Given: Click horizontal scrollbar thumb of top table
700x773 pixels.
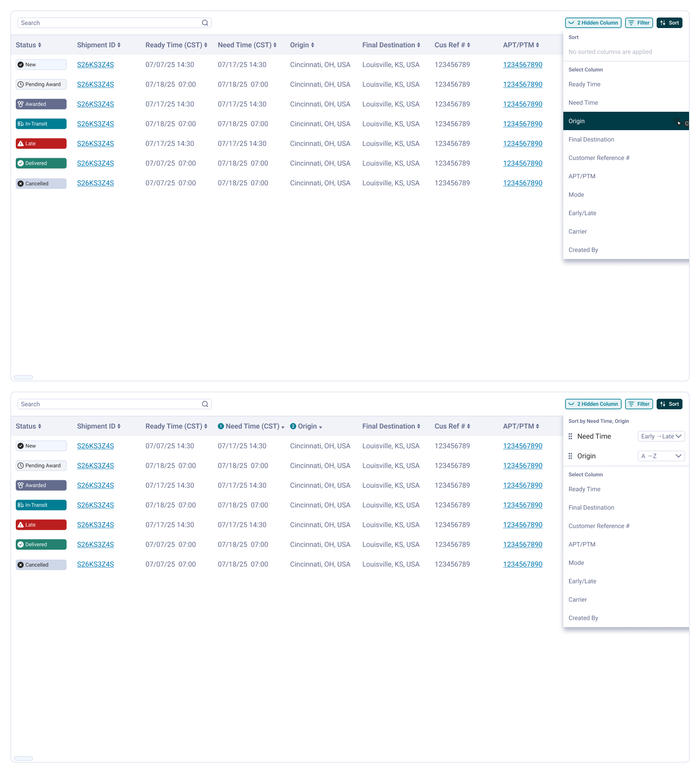Looking at the screenshot, I should (24, 377).
